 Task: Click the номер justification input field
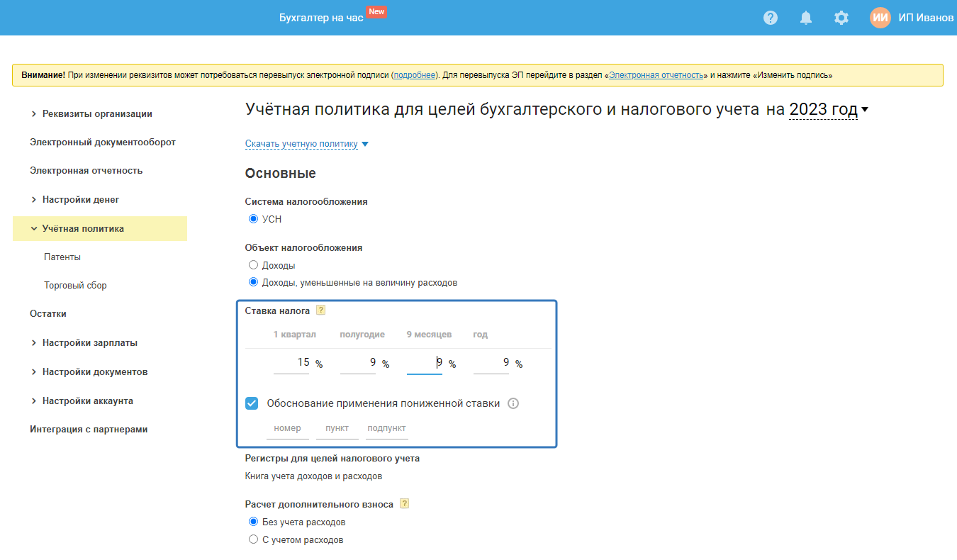(x=287, y=428)
